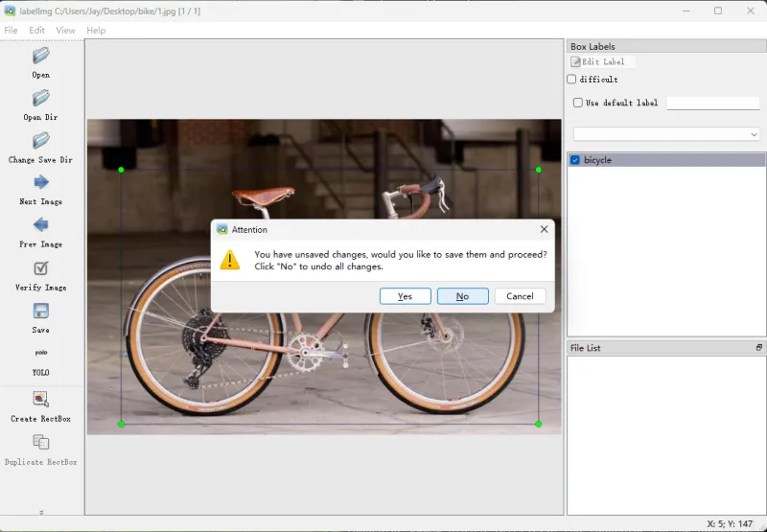
Task: Go to Next Image arrow
Action: (40, 183)
